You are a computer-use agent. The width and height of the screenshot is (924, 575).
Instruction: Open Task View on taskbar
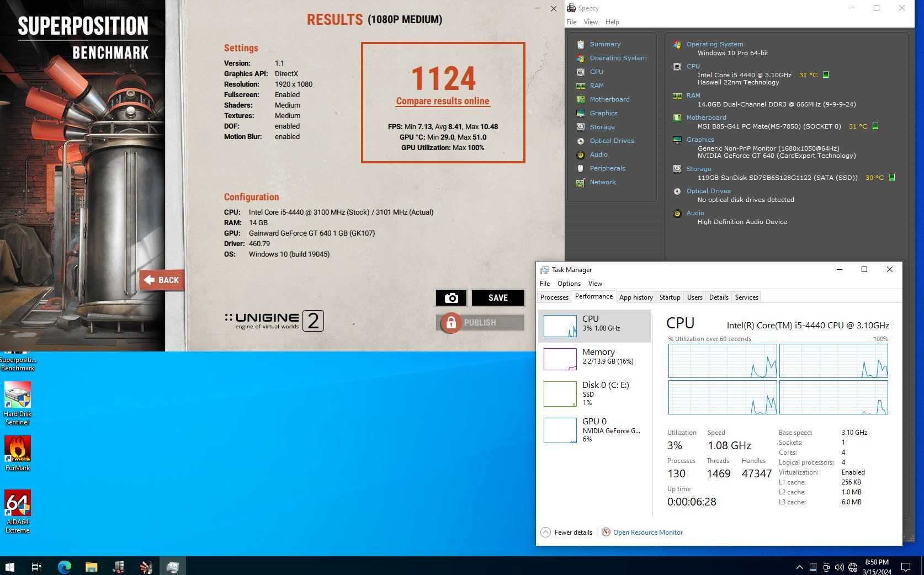pos(36,567)
